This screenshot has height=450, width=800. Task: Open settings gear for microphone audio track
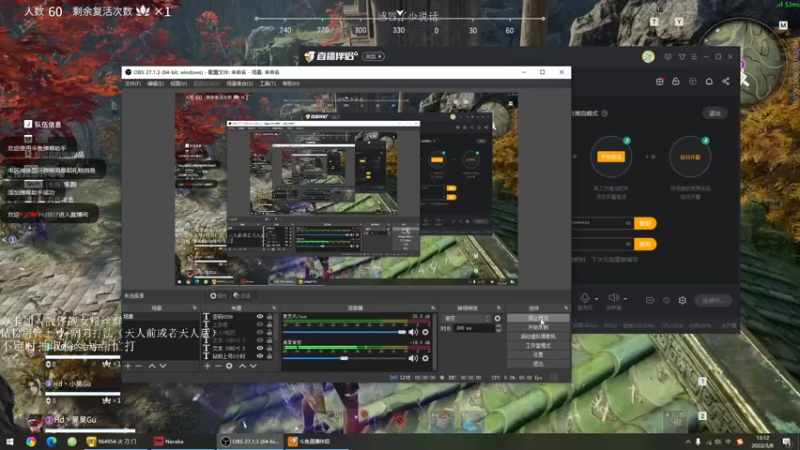425,332
